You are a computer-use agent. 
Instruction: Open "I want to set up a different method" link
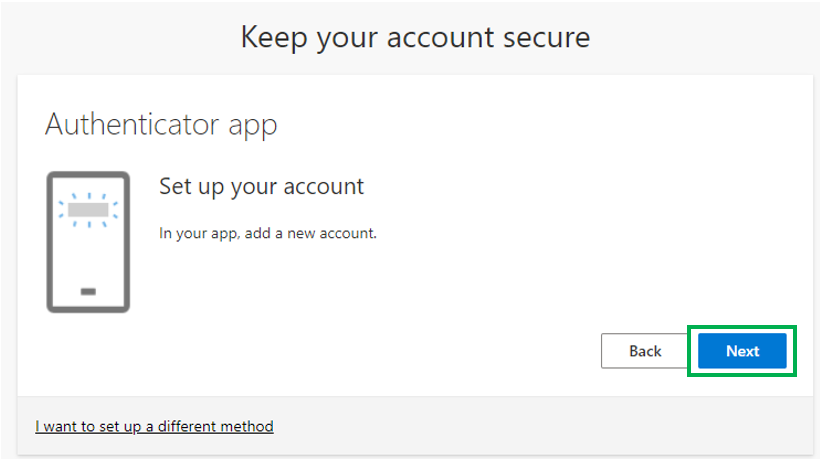(x=154, y=427)
